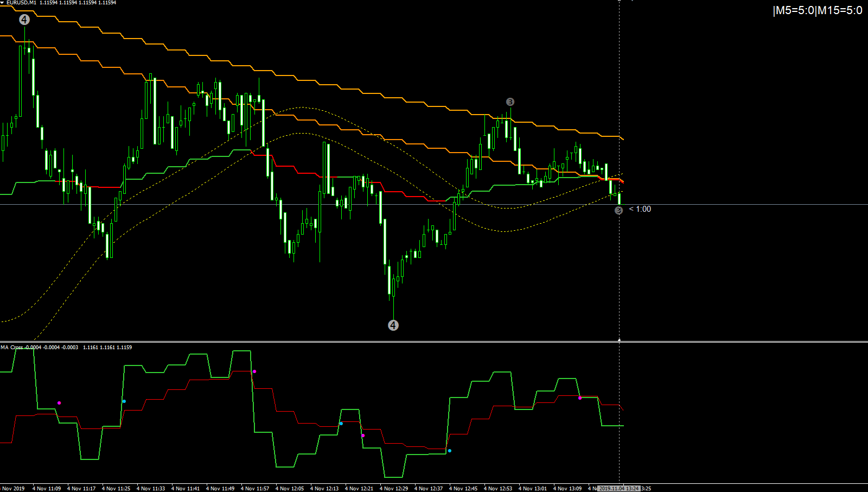Screen dimensions: 868x492
Task: Click the cyan dot near 12:13 in MA Cross
Action: pos(341,424)
